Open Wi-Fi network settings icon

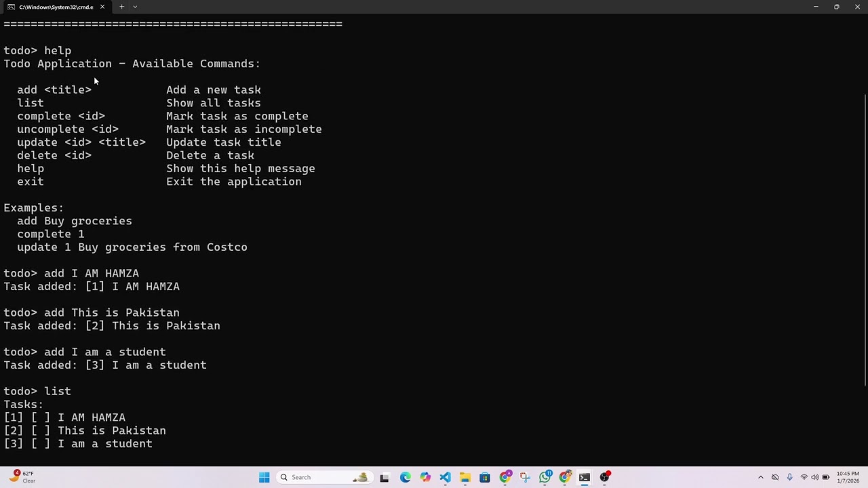[804, 477]
